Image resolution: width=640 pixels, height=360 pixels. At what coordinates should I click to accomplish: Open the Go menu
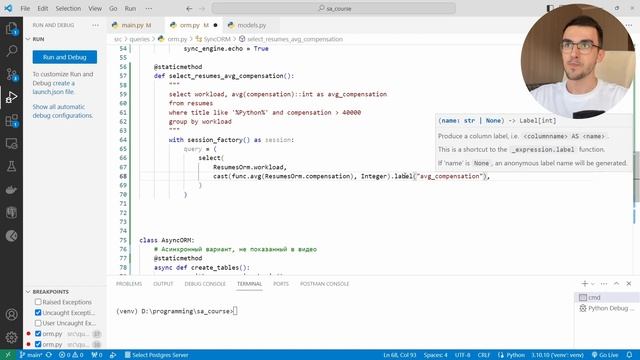pos(113,8)
